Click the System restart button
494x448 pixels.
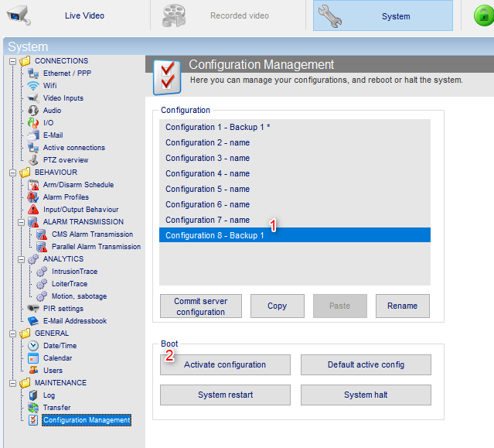point(225,395)
